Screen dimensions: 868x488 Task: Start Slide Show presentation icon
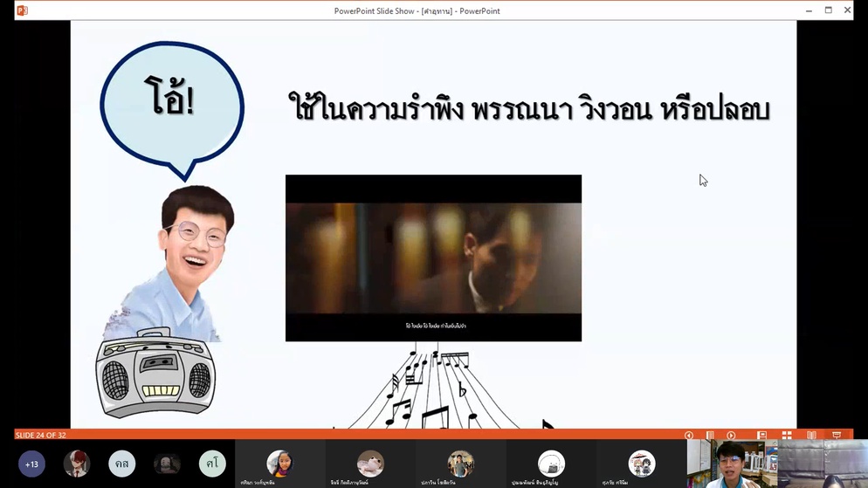(x=837, y=436)
